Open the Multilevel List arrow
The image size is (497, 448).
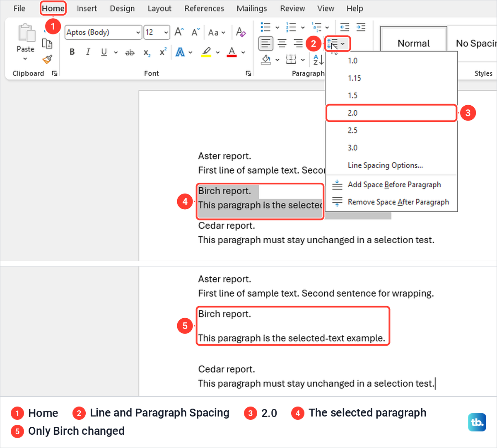click(x=327, y=28)
